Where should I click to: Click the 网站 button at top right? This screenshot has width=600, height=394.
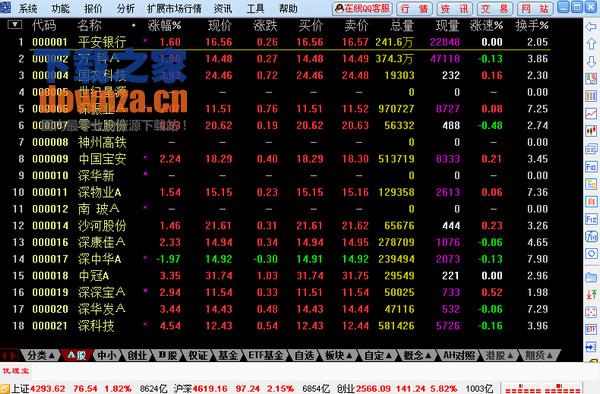pyautogui.click(x=535, y=8)
